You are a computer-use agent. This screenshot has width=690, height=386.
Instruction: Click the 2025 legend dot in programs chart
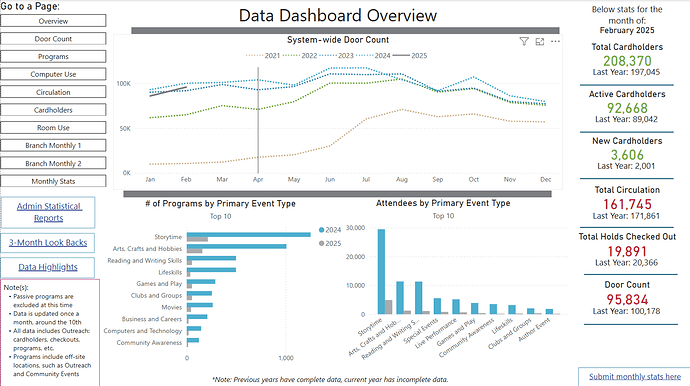pyautogui.click(x=321, y=243)
